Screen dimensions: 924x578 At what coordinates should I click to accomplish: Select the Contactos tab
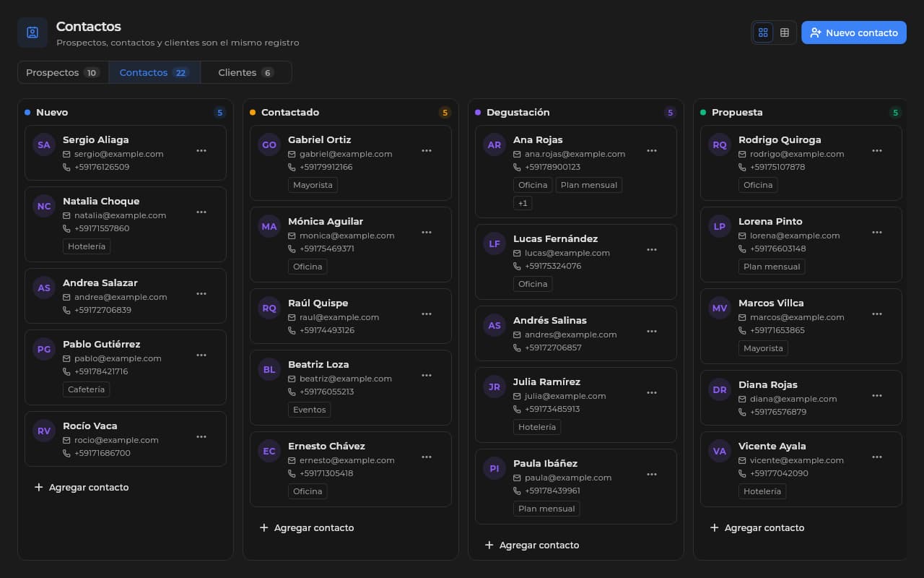pos(154,72)
